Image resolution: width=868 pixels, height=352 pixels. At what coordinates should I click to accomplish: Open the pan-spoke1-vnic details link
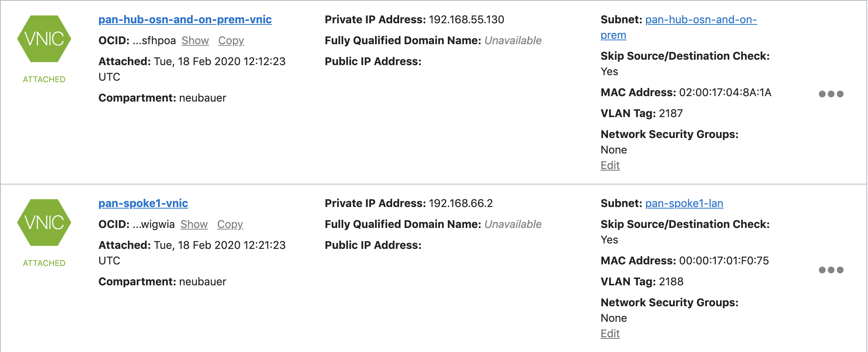(143, 203)
